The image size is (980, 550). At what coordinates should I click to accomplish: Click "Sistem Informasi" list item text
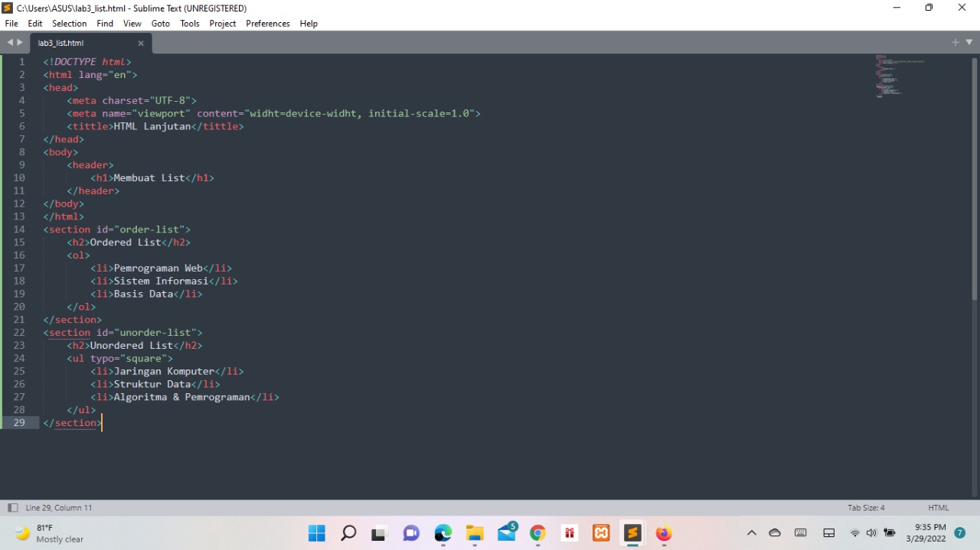pos(162,282)
